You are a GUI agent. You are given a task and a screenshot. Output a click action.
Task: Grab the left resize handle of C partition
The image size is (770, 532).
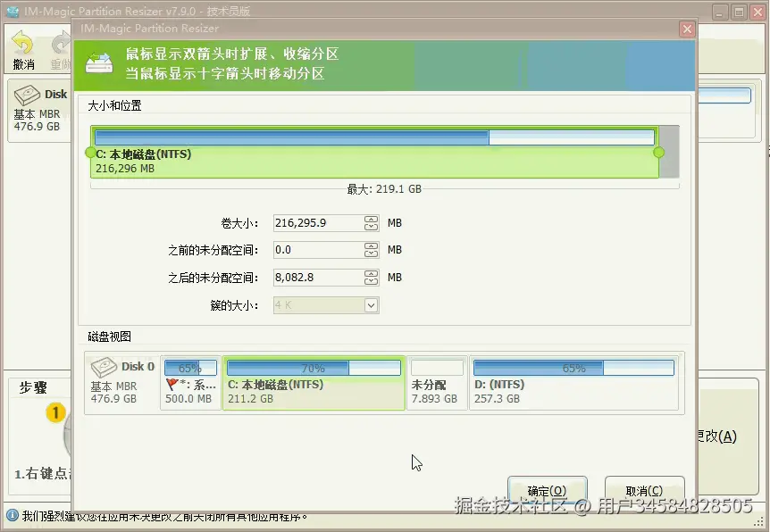click(90, 153)
